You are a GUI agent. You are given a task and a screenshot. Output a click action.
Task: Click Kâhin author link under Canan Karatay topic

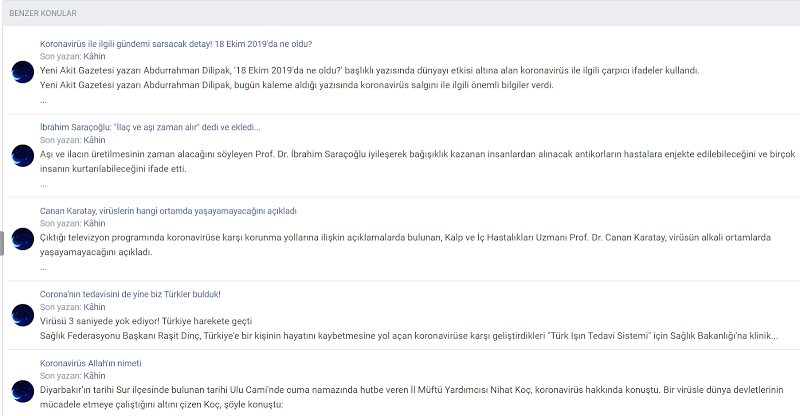click(94, 223)
